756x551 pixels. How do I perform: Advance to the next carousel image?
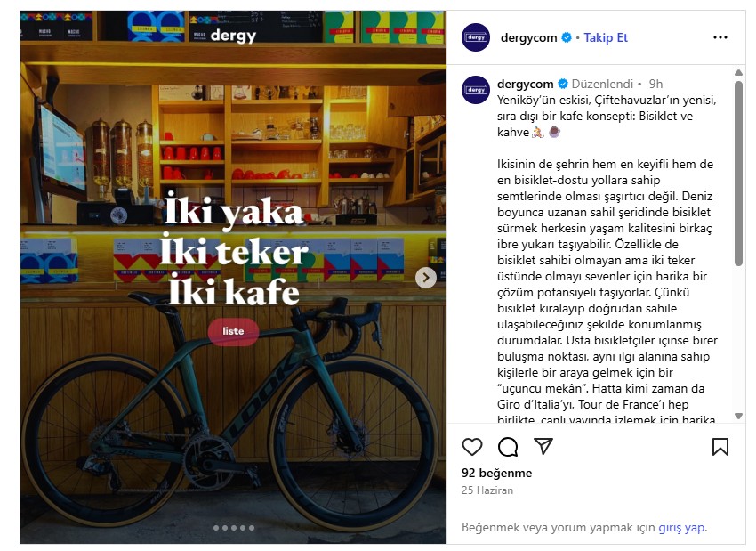(x=426, y=278)
